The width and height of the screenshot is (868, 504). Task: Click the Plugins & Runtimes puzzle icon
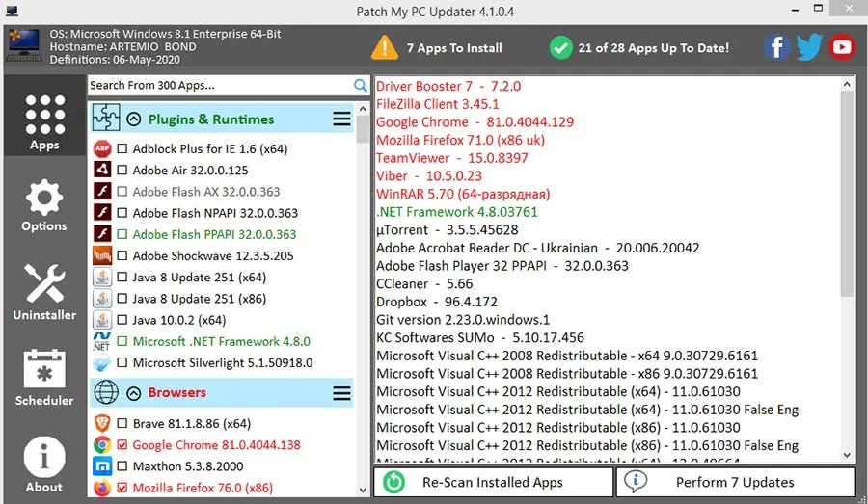click(x=106, y=118)
